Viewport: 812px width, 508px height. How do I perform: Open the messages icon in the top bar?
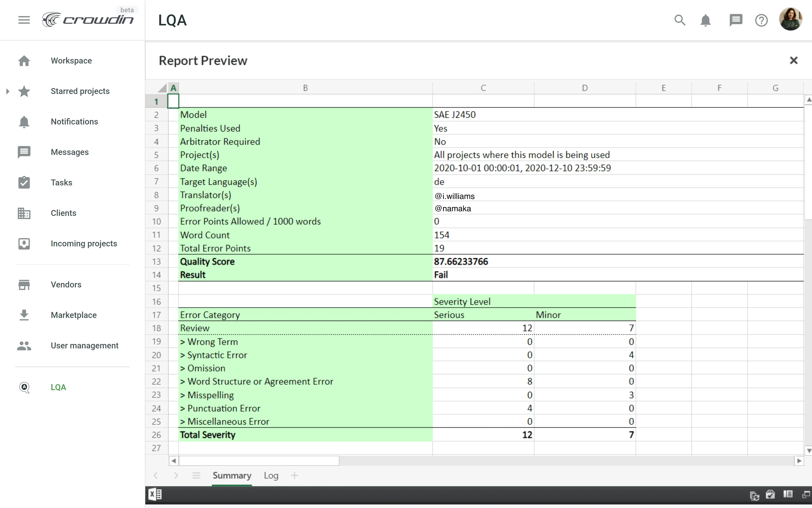[x=735, y=20]
